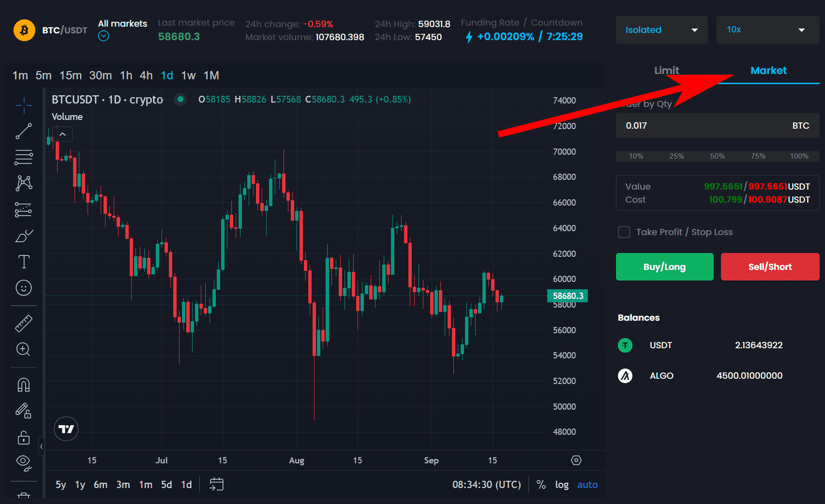This screenshot has width=825, height=504.
Task: Set chart date range to 5y
Action: point(60,485)
